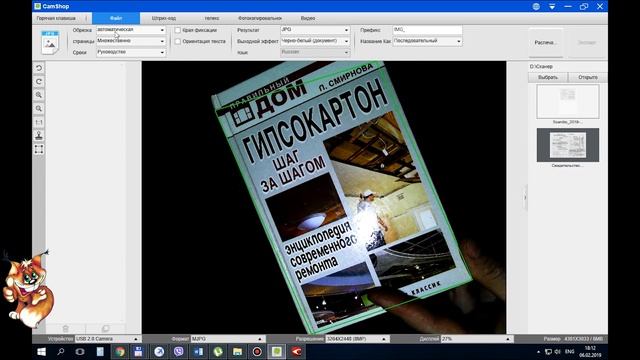Enable the Ориентация текста checkbox
The width and height of the screenshot is (640, 360).
pyautogui.click(x=178, y=41)
